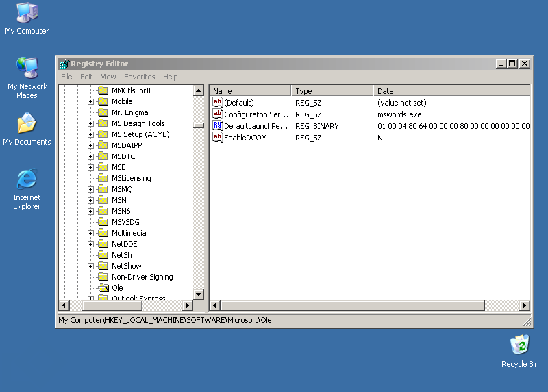Viewport: 548px width, 392px height.
Task: Open the Favorites menu
Action: click(x=140, y=77)
